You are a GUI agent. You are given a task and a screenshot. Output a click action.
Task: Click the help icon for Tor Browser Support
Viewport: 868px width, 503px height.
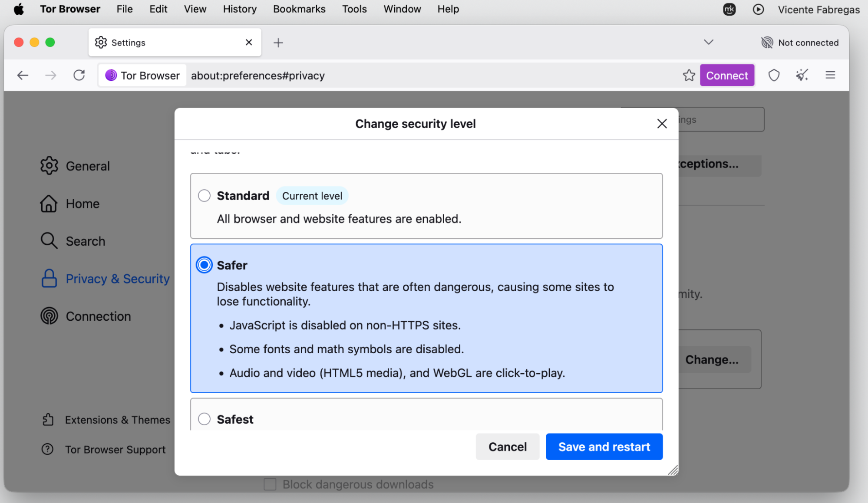click(x=47, y=449)
